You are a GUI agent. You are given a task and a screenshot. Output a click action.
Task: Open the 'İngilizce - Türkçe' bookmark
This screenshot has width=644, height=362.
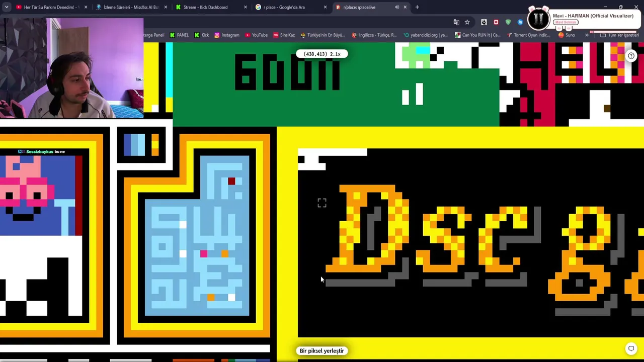click(374, 35)
